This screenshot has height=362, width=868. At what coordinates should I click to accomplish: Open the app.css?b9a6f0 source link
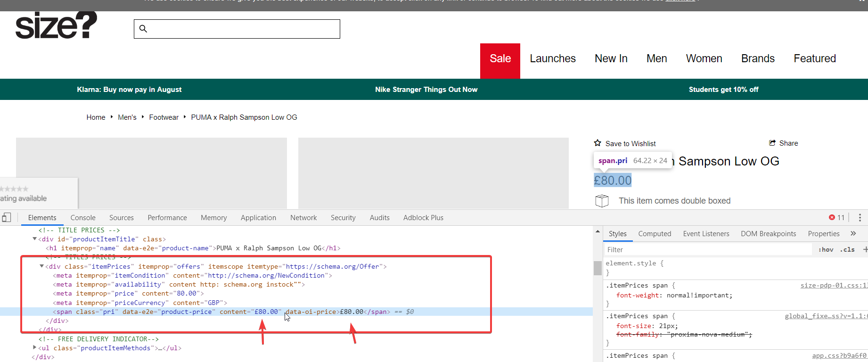(x=840, y=355)
